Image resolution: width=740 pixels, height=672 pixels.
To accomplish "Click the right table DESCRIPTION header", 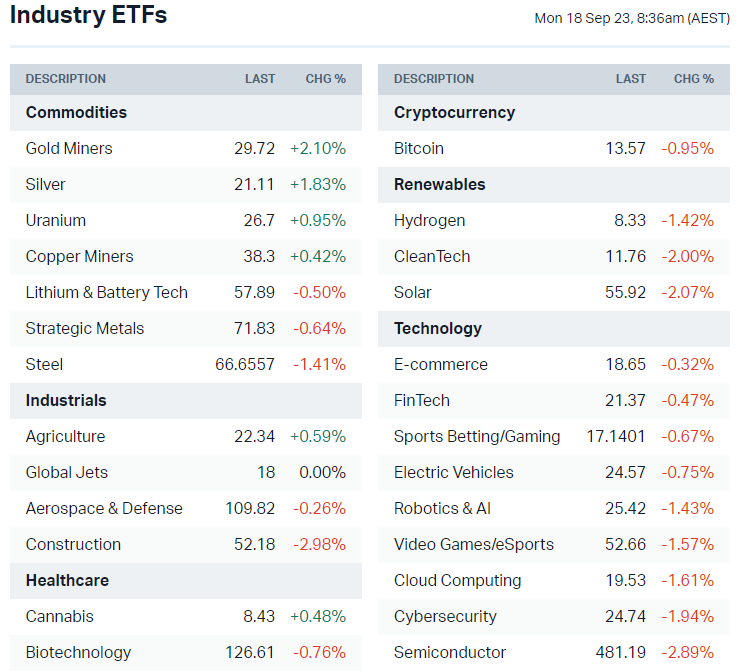I will coord(434,79).
